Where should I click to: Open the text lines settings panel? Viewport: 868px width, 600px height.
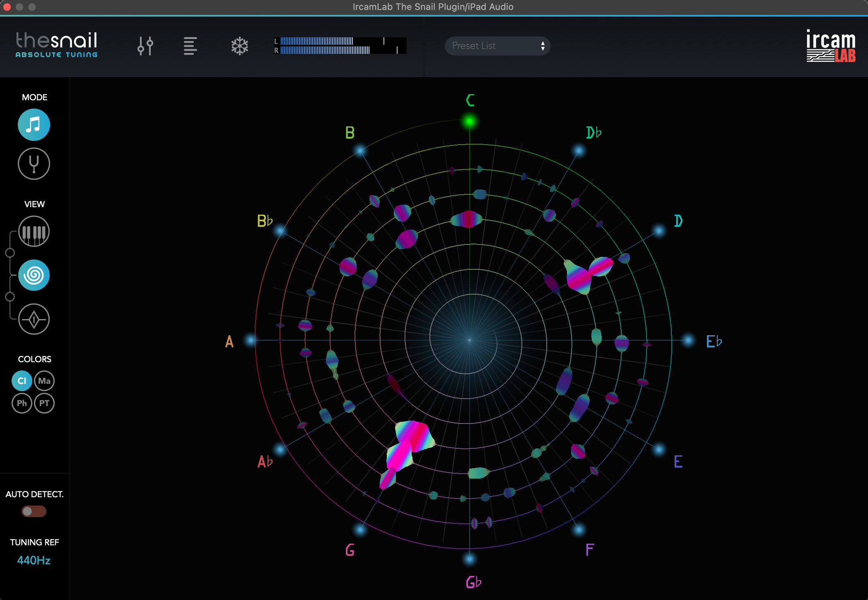click(x=190, y=46)
